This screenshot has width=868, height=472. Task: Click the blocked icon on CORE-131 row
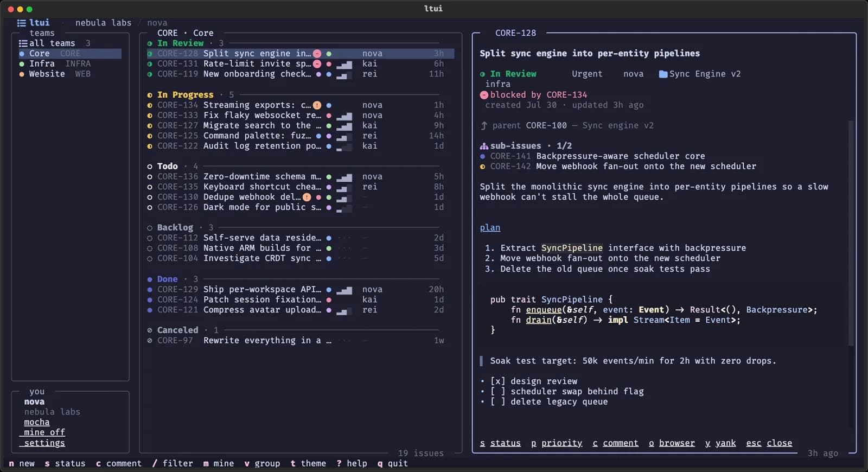317,64
